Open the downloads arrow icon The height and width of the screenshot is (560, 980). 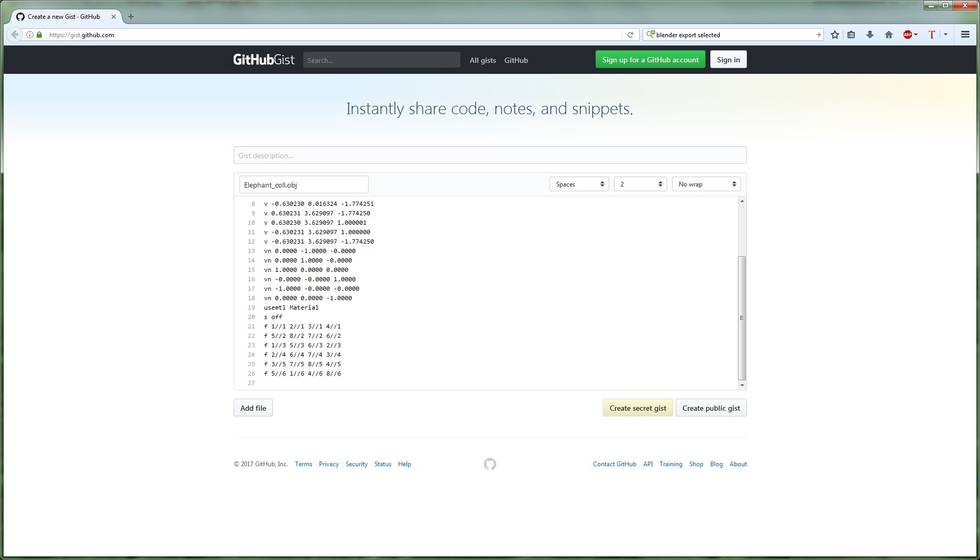pos(870,35)
